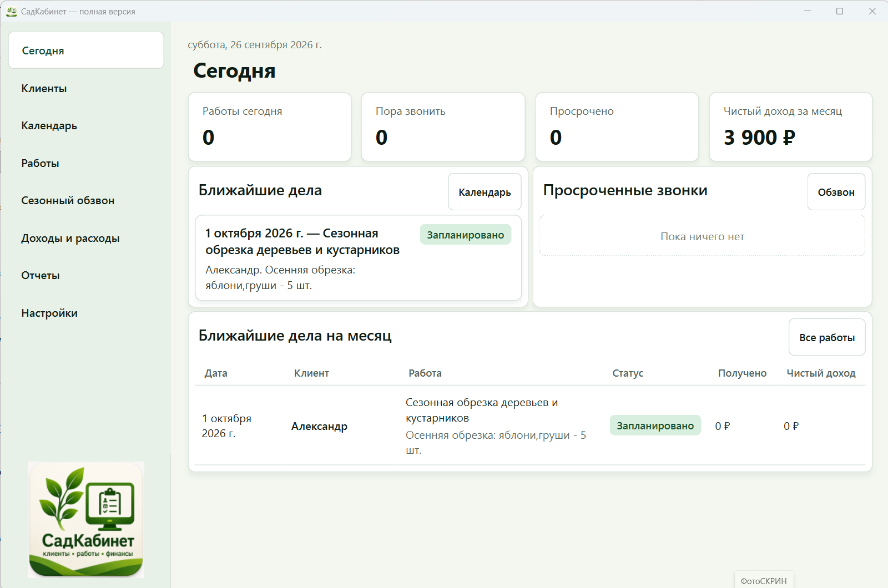Click the СадКабинет logo image
This screenshot has width=888, height=588.
tap(86, 520)
